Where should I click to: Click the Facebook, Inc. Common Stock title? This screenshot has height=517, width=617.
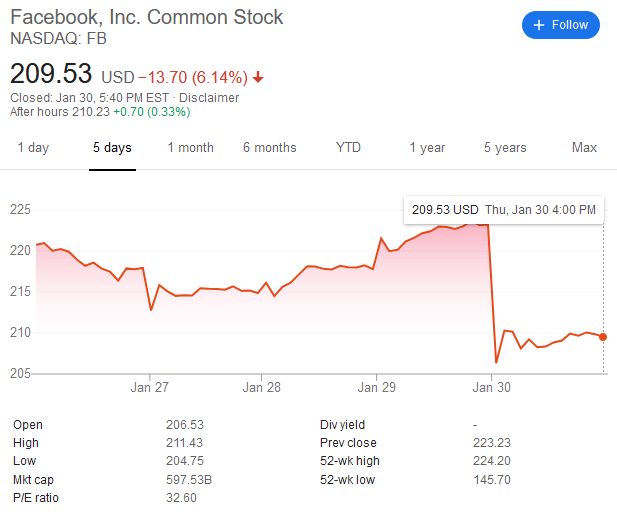(147, 18)
